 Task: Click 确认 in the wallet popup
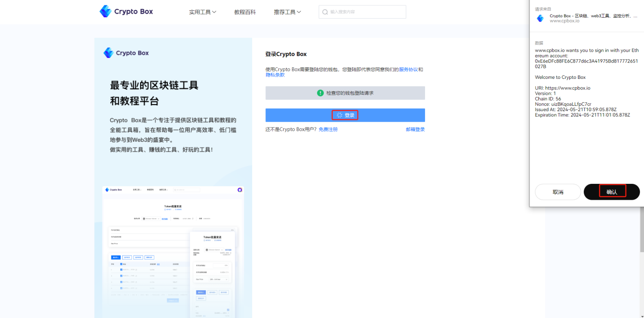pos(612,192)
